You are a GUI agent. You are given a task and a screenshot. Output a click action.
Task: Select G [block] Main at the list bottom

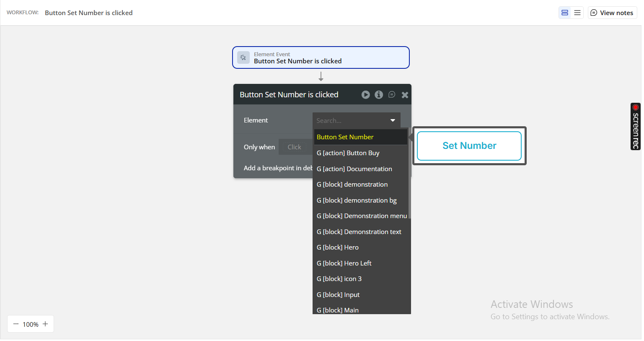point(362,310)
